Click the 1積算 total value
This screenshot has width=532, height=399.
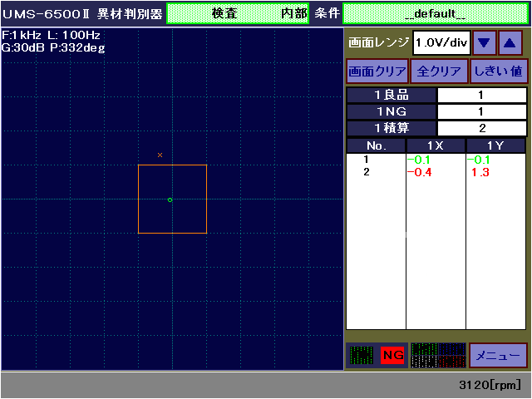point(481,128)
